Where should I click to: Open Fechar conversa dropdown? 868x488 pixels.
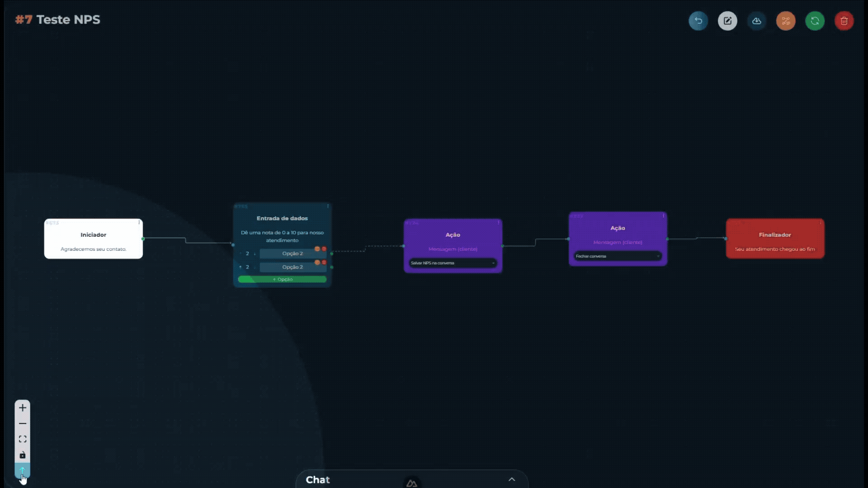(x=618, y=256)
